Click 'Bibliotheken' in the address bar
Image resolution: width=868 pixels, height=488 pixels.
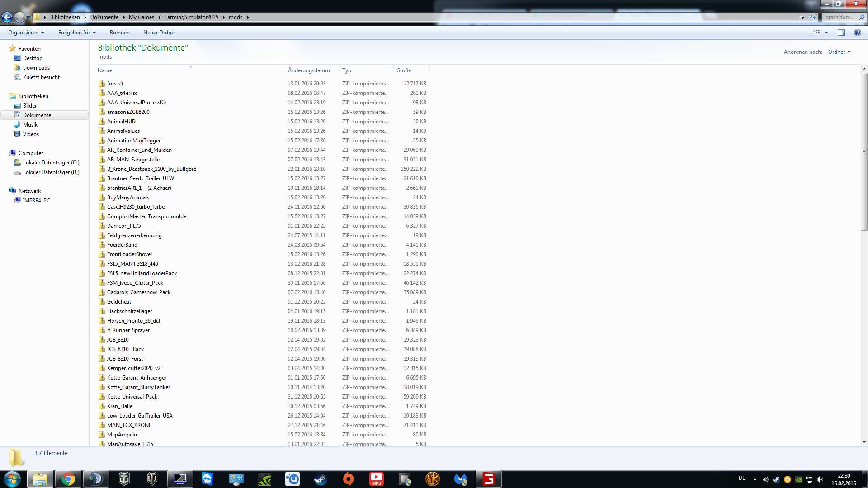[65, 17]
